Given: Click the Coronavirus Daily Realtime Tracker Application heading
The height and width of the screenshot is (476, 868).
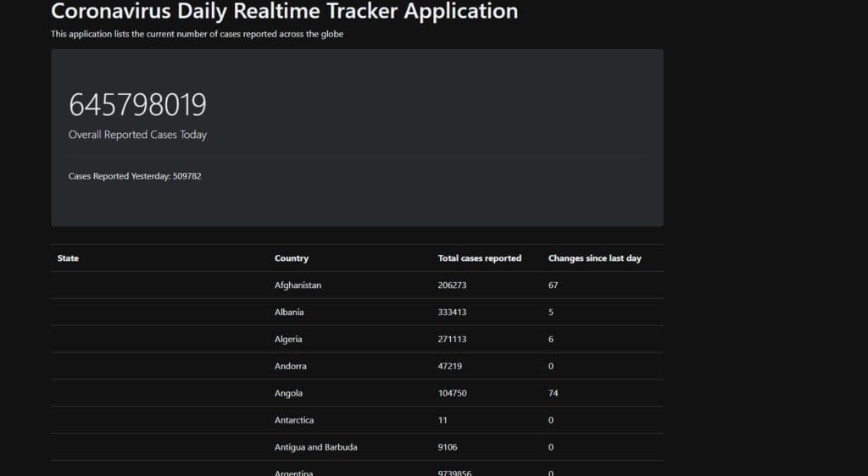Looking at the screenshot, I should [x=284, y=12].
